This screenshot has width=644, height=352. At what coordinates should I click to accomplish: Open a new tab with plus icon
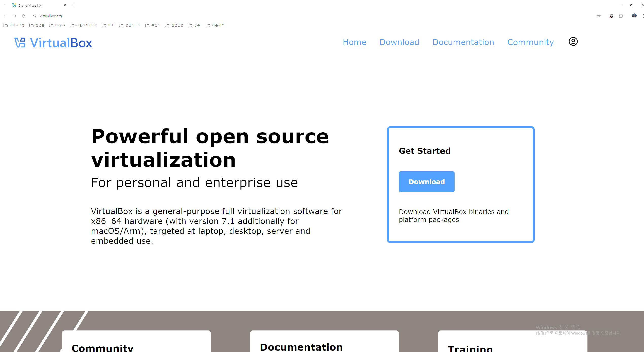pos(74,5)
